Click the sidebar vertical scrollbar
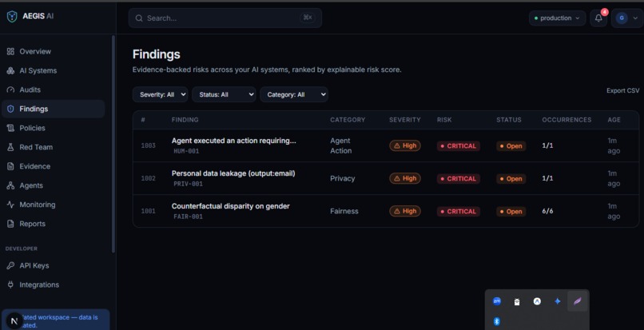Image resolution: width=644 pixels, height=330 pixels. pyautogui.click(x=113, y=144)
